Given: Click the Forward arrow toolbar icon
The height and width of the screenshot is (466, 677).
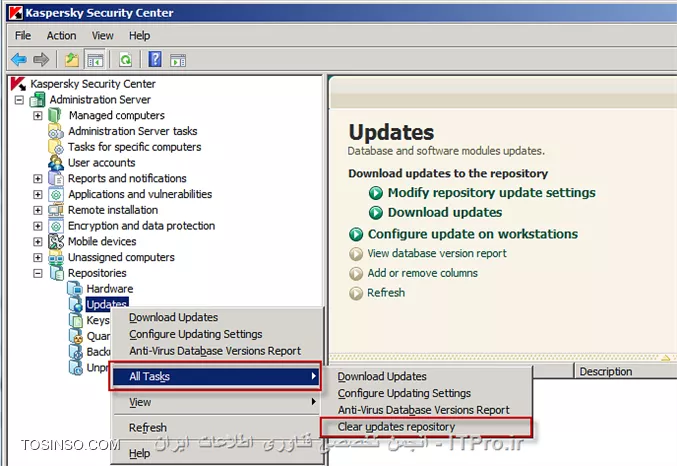Looking at the screenshot, I should pyautogui.click(x=41, y=59).
